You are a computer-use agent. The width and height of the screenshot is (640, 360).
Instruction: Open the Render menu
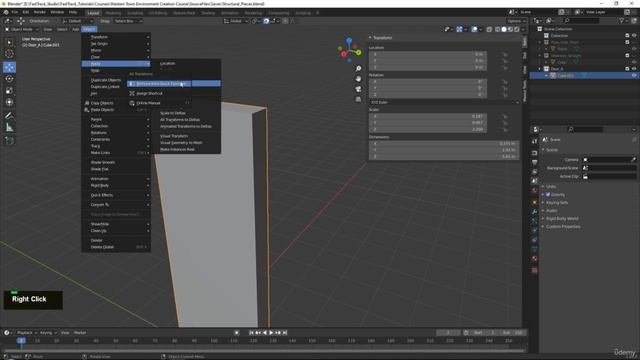click(x=40, y=12)
